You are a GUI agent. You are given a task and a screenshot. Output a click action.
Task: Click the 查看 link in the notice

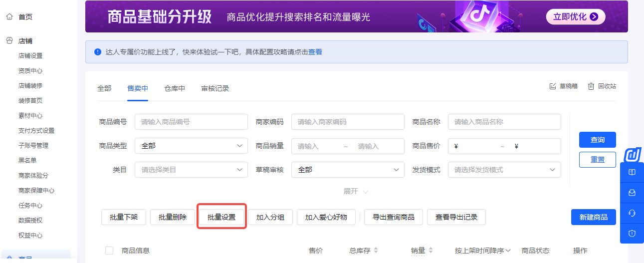coord(315,52)
